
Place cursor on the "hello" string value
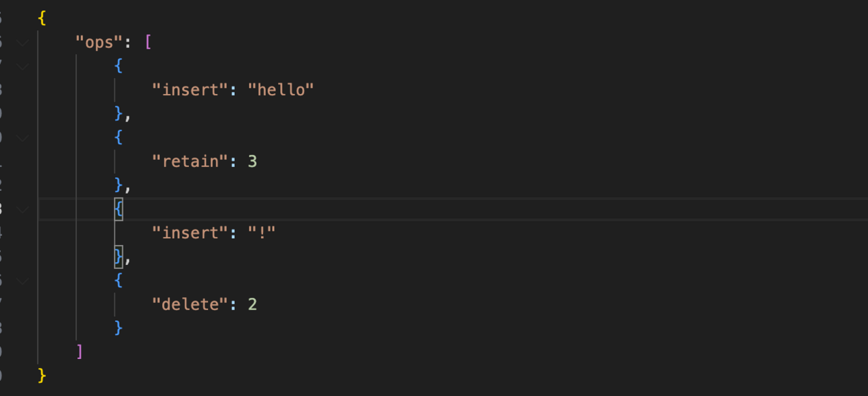280,90
